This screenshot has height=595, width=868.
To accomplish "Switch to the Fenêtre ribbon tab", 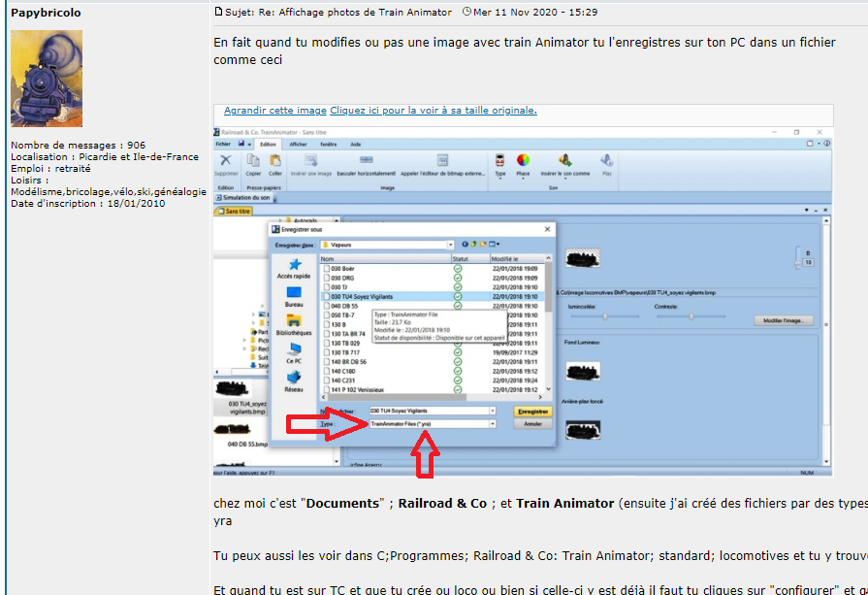I will [x=328, y=144].
